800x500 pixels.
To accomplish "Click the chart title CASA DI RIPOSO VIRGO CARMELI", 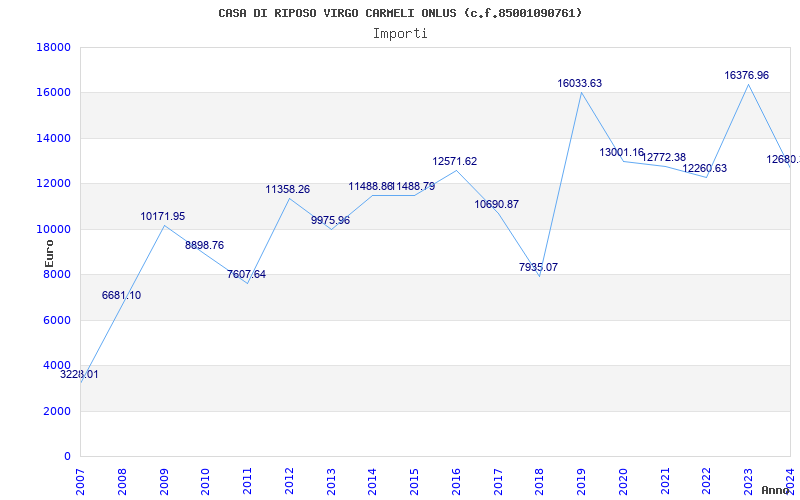I will tap(400, 13).
